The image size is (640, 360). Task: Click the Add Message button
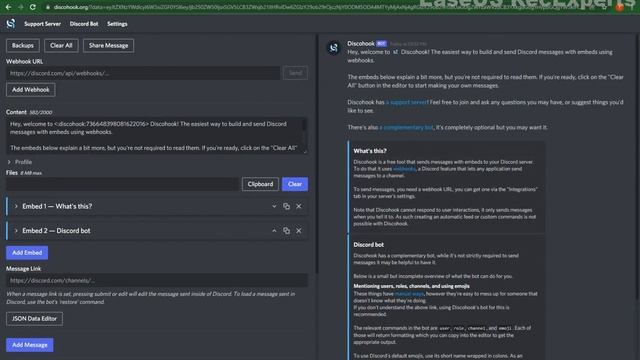29,345
